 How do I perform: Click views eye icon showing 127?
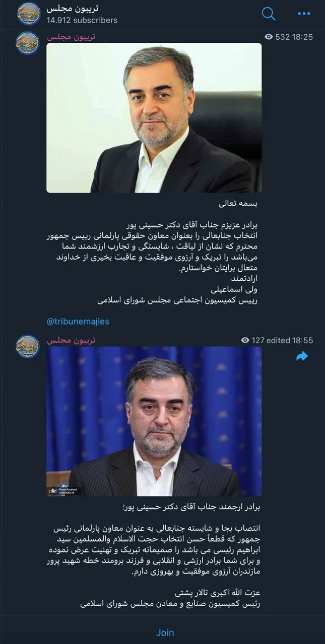tap(245, 340)
